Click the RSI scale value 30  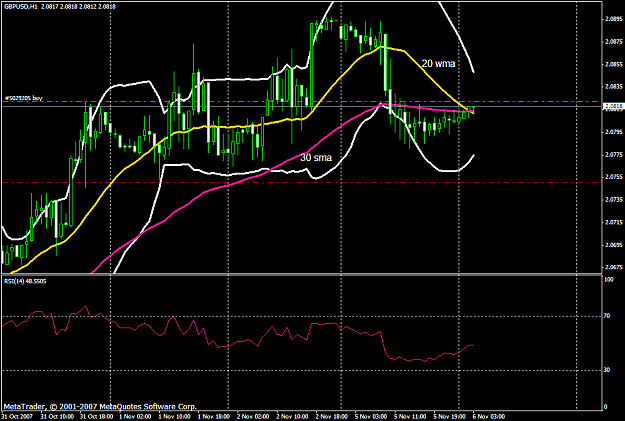[607, 370]
